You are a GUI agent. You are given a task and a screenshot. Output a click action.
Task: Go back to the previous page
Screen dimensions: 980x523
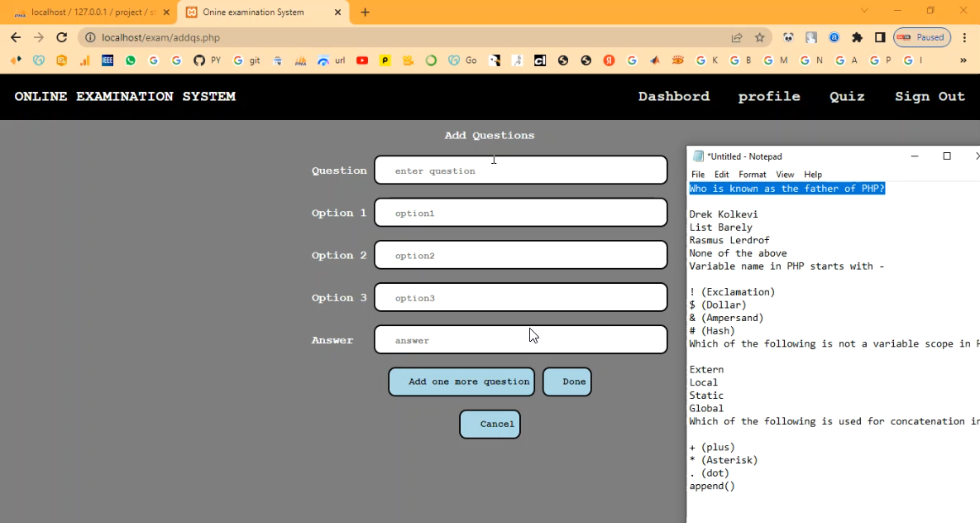[16, 37]
